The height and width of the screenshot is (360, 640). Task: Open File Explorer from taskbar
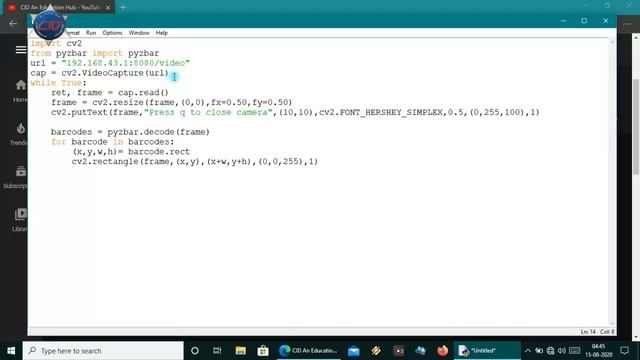point(240,351)
